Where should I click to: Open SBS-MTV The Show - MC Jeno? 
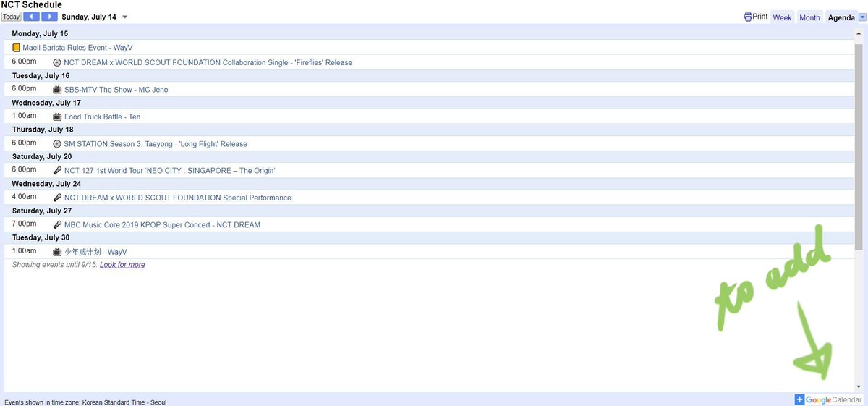[x=116, y=90]
